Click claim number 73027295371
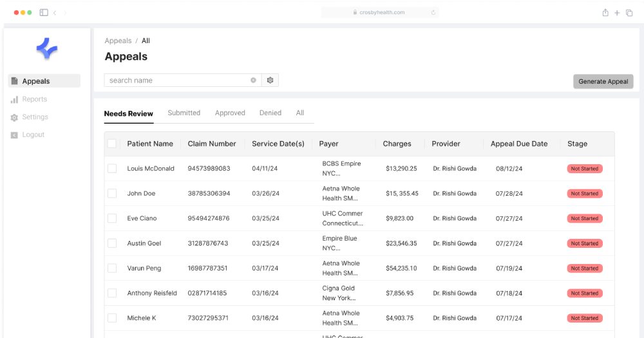Viewport: 644px width, 338px height. click(208, 318)
